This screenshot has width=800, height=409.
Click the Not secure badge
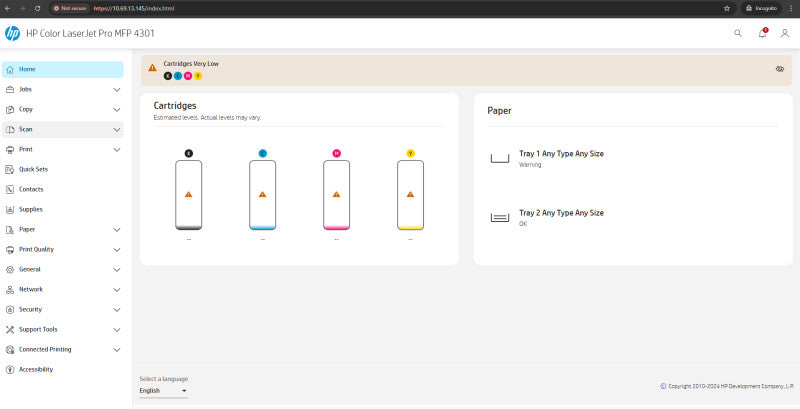[x=69, y=8]
